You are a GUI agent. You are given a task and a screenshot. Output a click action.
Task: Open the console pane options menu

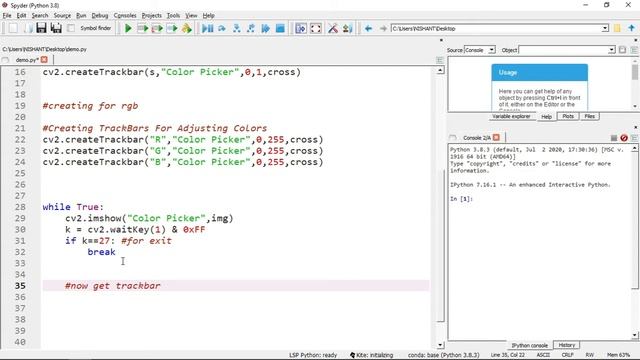click(634, 138)
